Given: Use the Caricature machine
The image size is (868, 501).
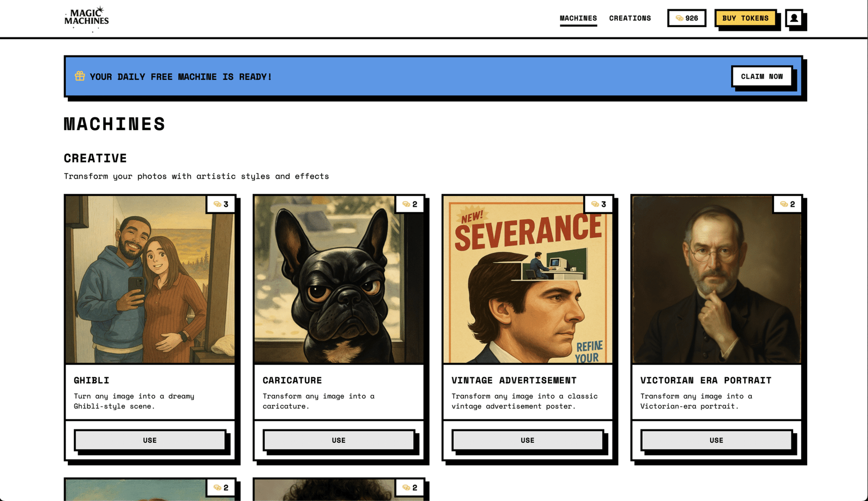Looking at the screenshot, I should click(339, 440).
